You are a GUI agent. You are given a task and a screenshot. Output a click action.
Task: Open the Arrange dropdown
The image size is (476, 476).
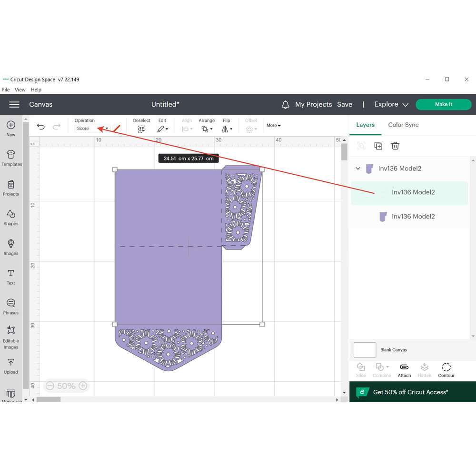[207, 129]
